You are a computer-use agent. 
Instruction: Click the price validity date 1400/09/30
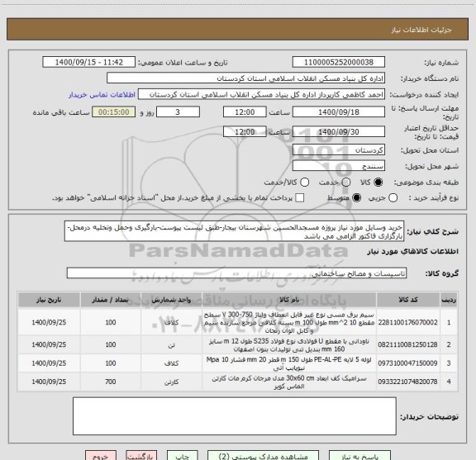pyautogui.click(x=339, y=131)
